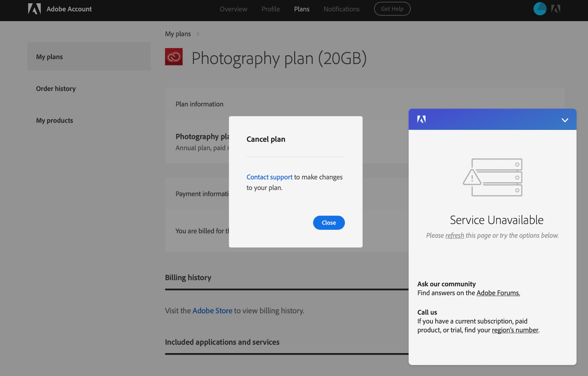
Task: Select Plans in the navigation bar
Action: click(302, 9)
